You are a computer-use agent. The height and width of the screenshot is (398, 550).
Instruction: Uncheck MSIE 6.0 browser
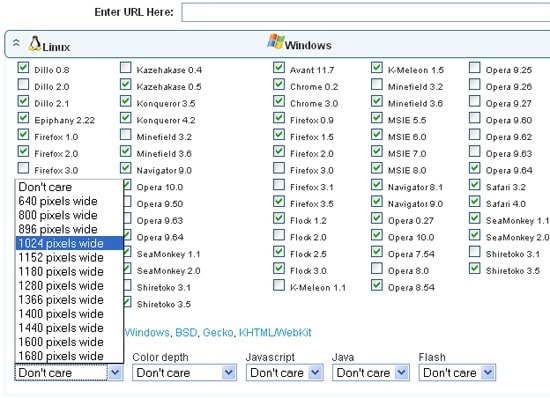click(x=377, y=134)
